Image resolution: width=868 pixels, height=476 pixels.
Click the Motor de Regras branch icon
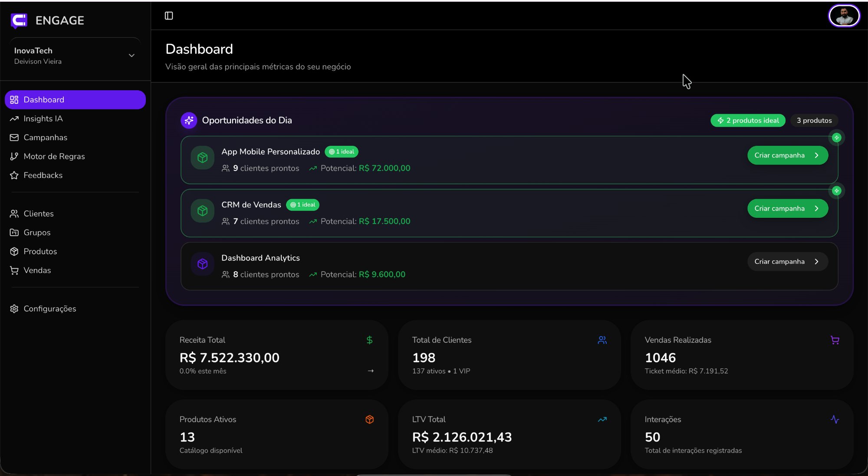(x=14, y=156)
